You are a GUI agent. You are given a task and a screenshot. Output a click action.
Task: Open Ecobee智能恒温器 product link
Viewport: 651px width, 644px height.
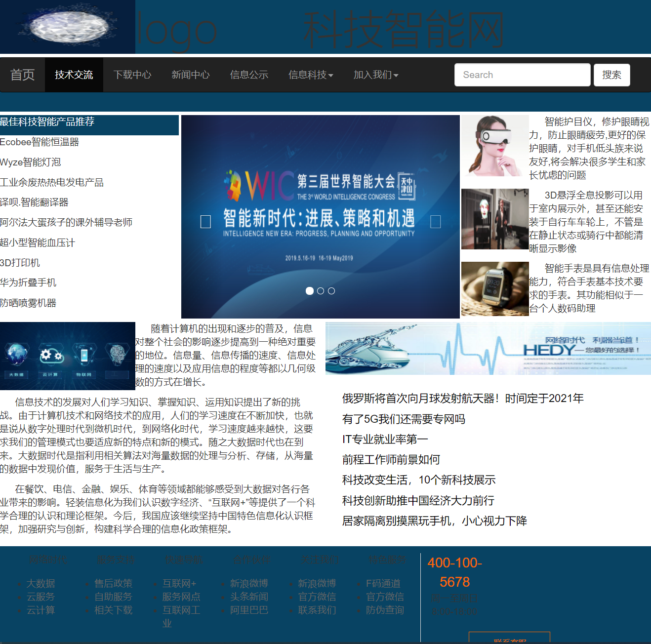(40, 142)
